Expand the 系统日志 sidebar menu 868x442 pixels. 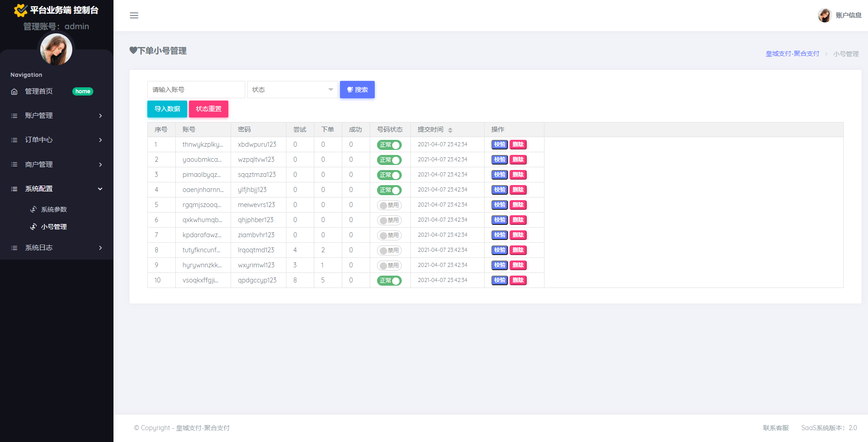(56, 248)
